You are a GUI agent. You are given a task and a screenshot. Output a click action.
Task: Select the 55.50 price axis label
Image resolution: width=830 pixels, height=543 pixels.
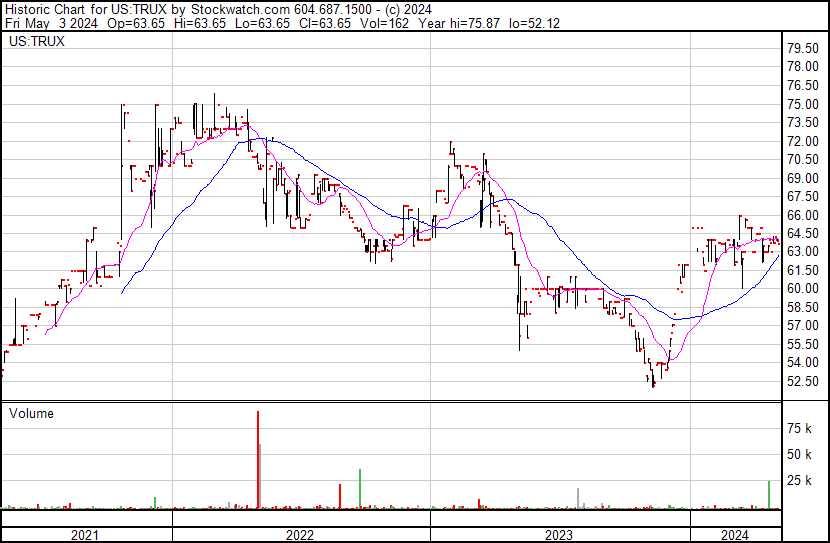pos(803,345)
